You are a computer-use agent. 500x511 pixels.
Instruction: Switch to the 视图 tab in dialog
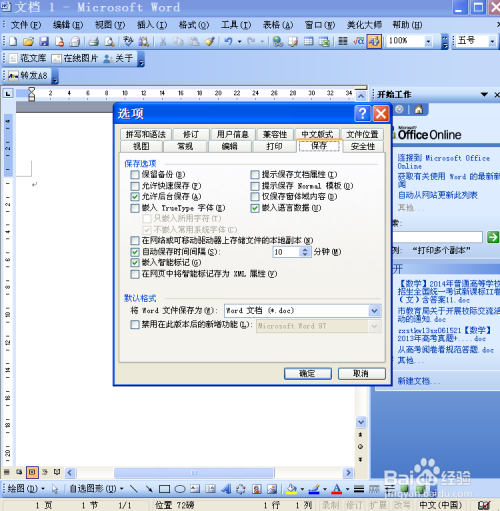point(141,146)
